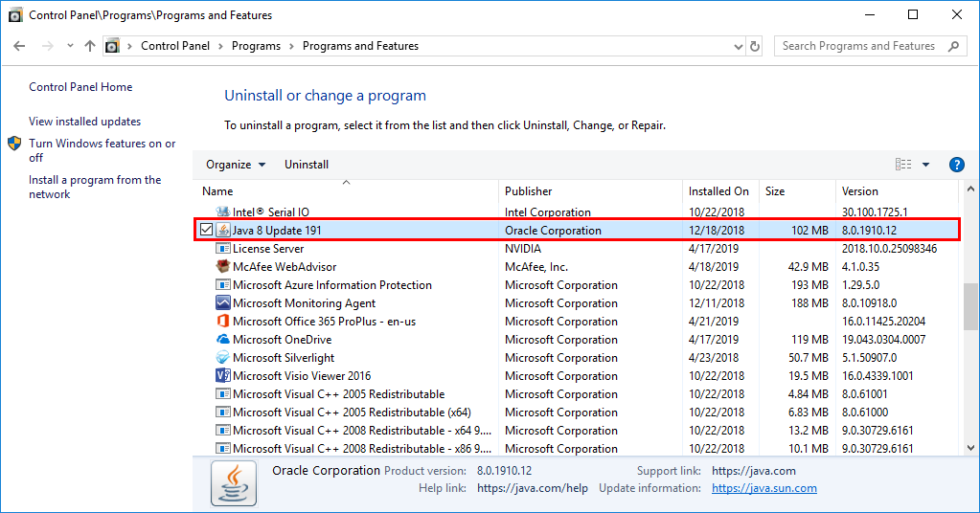The image size is (980, 513).
Task: Go up one level with up arrow
Action: pyautogui.click(x=90, y=46)
